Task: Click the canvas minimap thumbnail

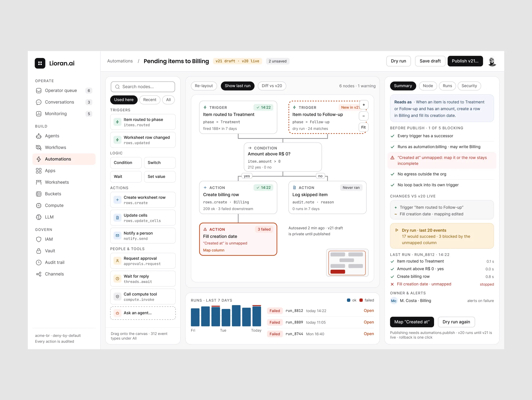Action: tap(347, 263)
